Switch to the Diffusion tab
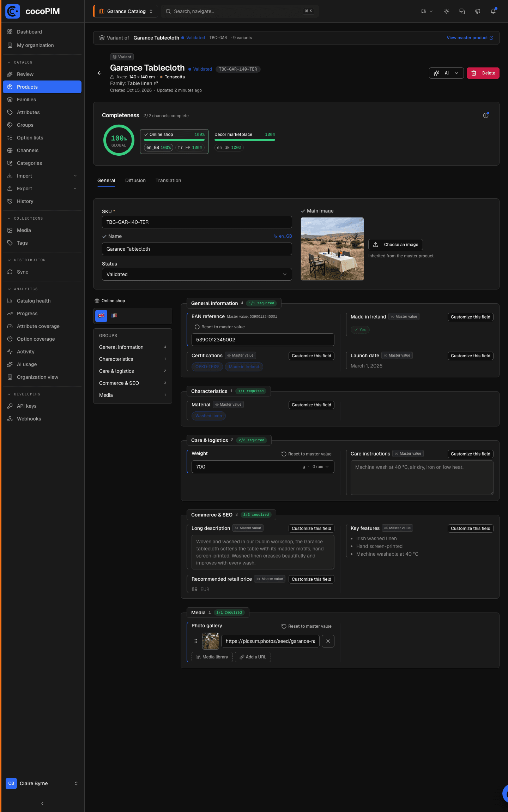 point(135,180)
